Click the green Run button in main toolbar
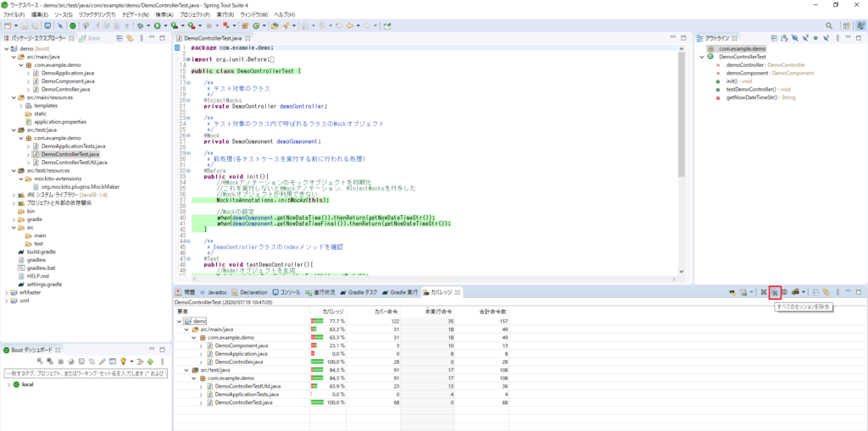Viewport: 868px width, 431px height. (159, 26)
